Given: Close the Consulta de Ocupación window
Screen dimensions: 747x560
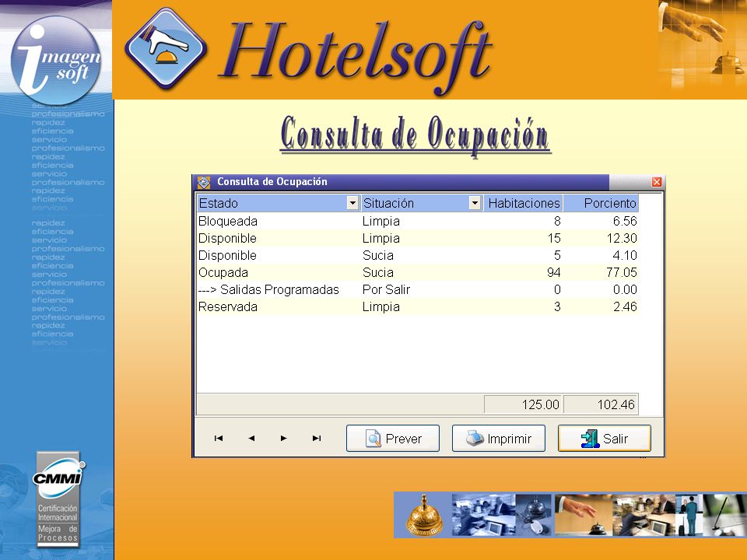Looking at the screenshot, I should click(657, 182).
